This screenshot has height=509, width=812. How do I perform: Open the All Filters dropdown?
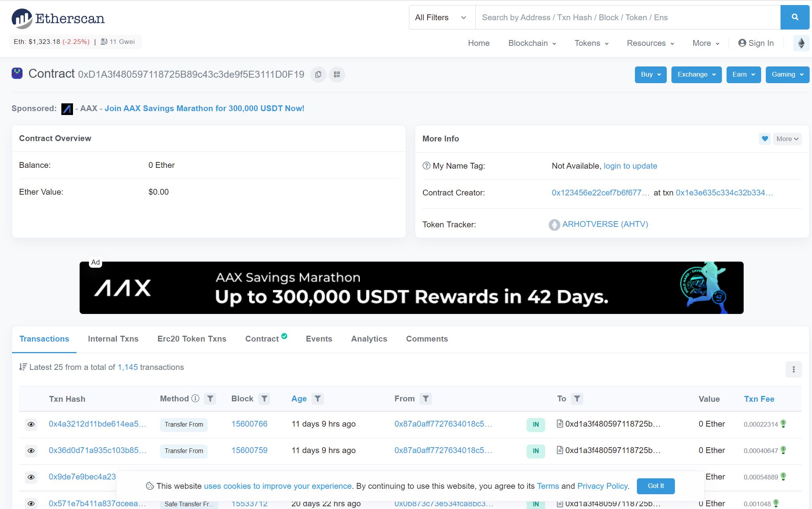442,17
